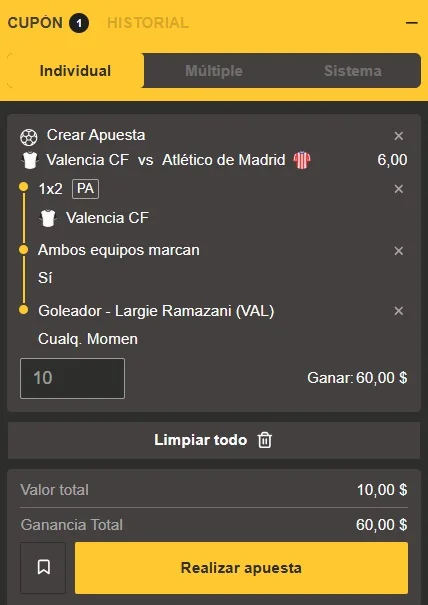Click the Limpiar todo button
This screenshot has height=605, width=428.
214,440
